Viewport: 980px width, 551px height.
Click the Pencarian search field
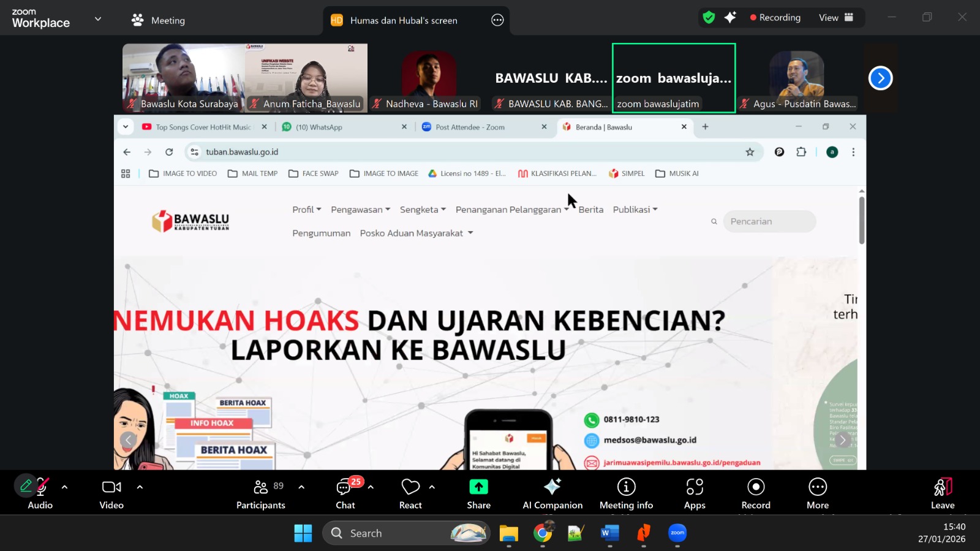click(769, 221)
